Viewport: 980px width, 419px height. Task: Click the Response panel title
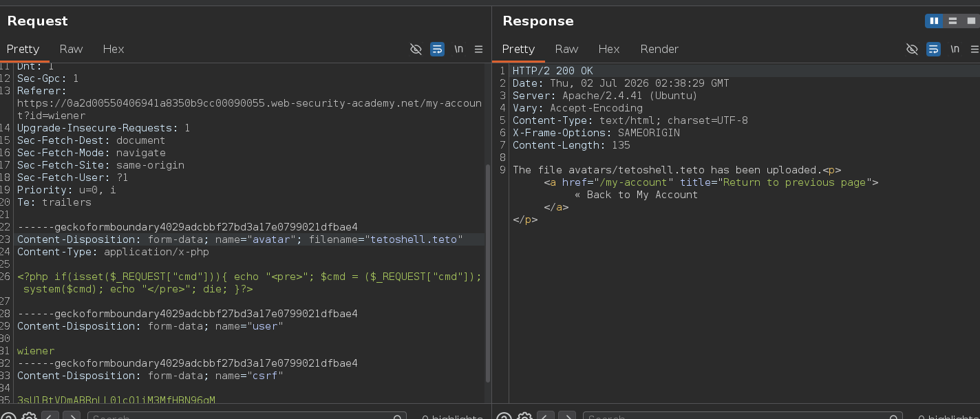(x=538, y=21)
